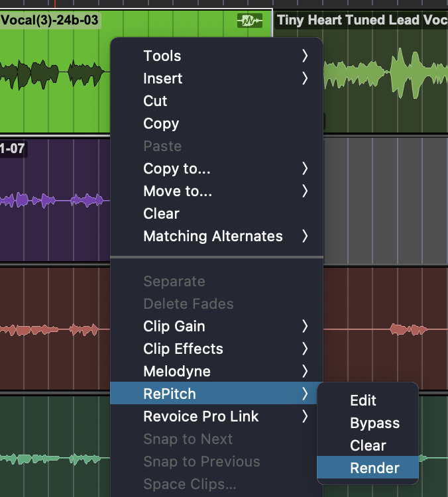
Task: Choose Cut from the context menu
Action: coord(156,101)
